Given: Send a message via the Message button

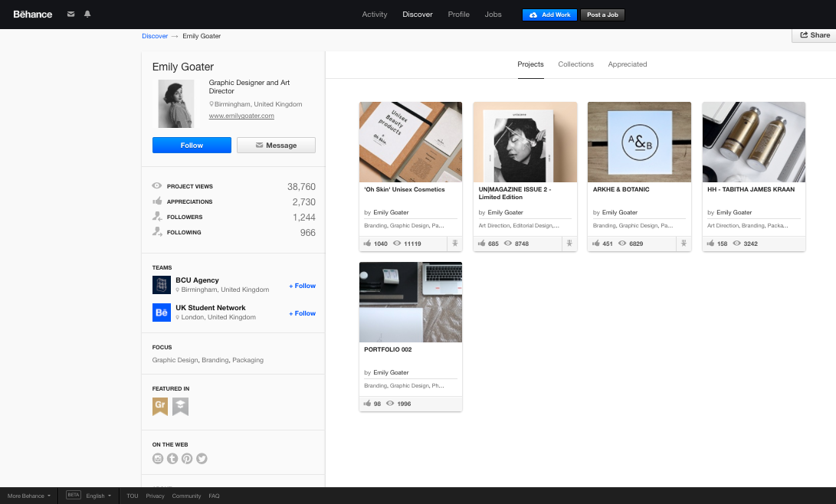Looking at the screenshot, I should [276, 146].
